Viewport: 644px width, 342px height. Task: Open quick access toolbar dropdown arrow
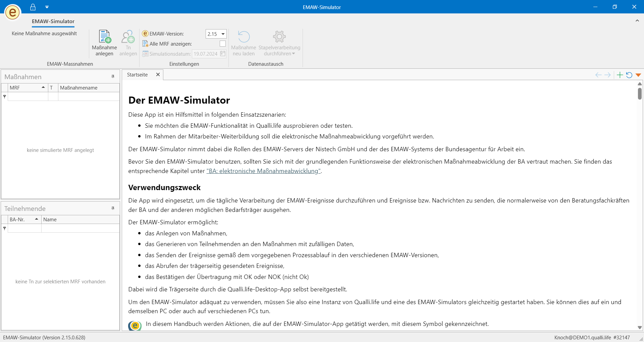[47, 7]
